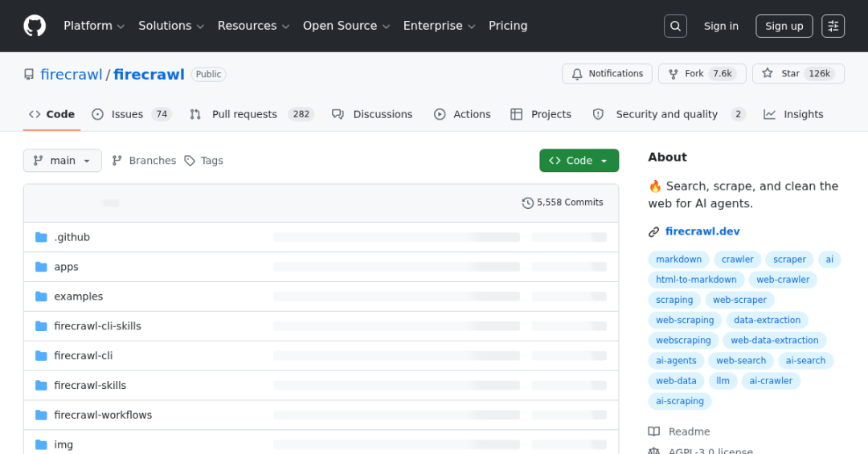Open the Pricing page
Viewport: 868px width, 454px height.
pos(508,26)
